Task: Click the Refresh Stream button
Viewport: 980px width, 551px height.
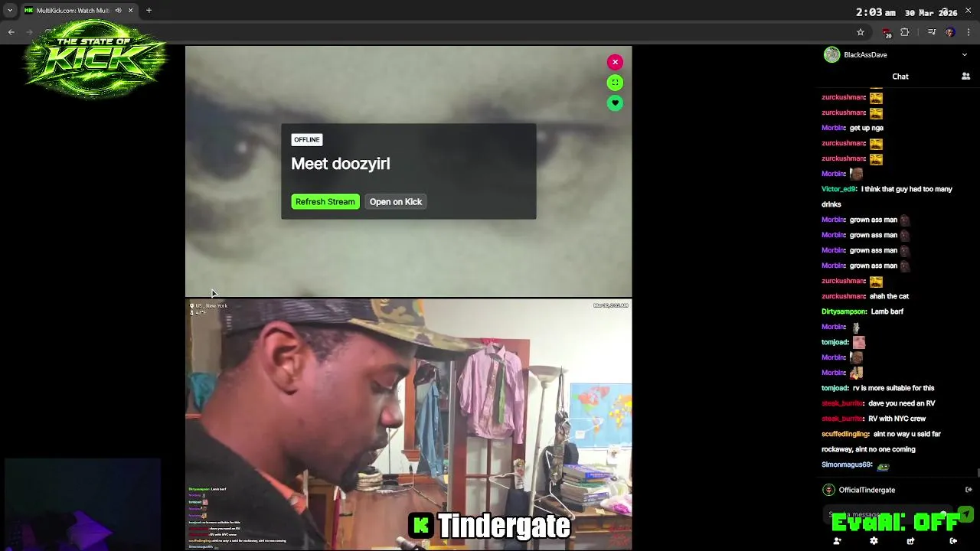Action: pos(325,202)
